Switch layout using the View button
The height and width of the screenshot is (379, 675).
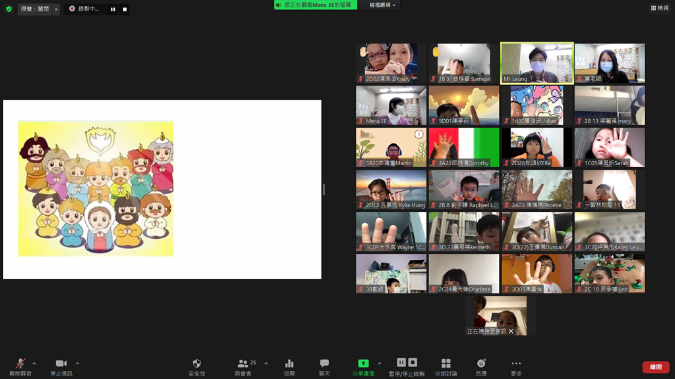coord(660,8)
